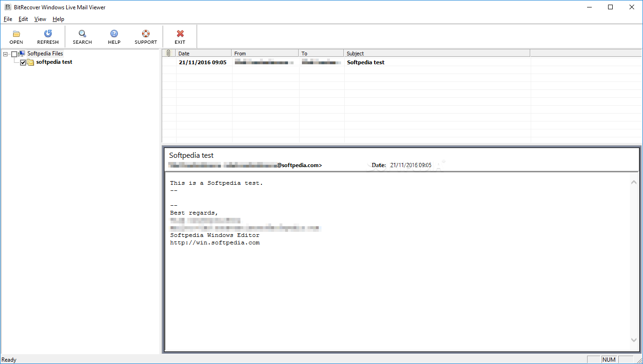The image size is (643, 364).
Task: Click the red Exit icon
Action: click(x=180, y=34)
